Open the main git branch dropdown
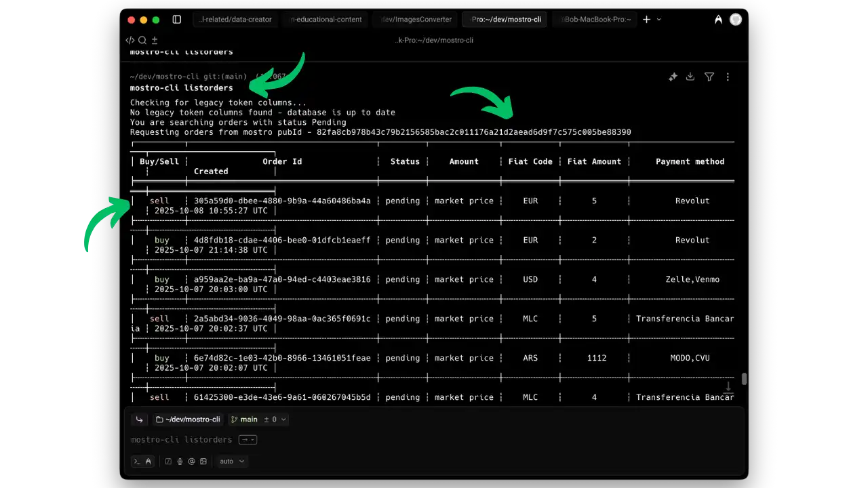 click(x=258, y=420)
